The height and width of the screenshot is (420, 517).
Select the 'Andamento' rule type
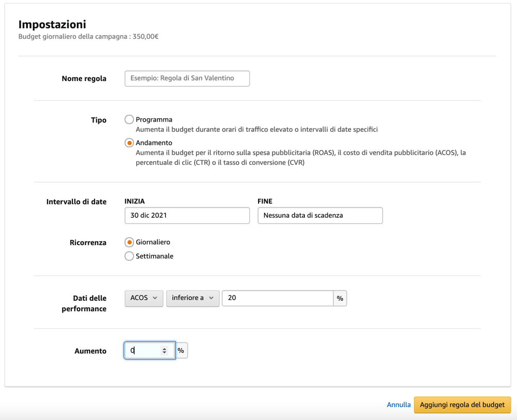[x=129, y=142]
